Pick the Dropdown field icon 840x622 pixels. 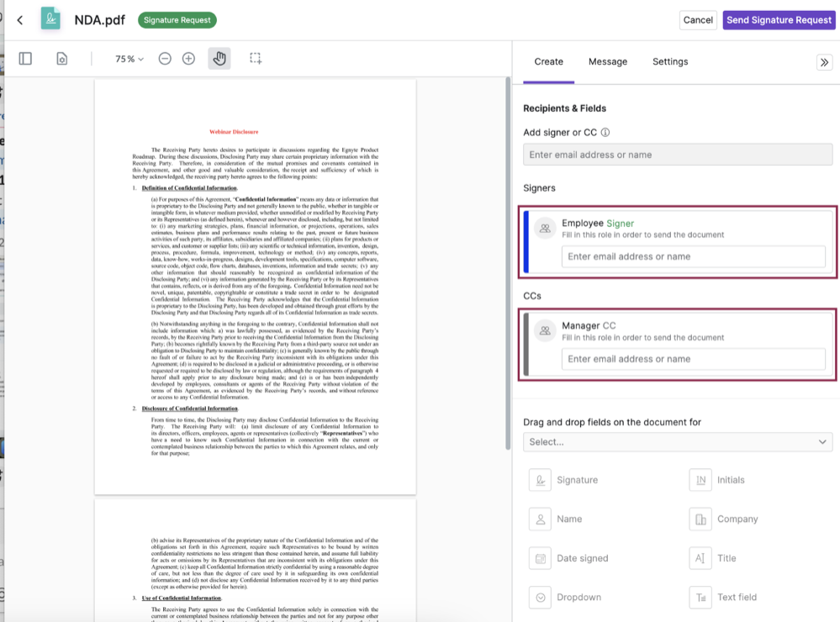(540, 598)
